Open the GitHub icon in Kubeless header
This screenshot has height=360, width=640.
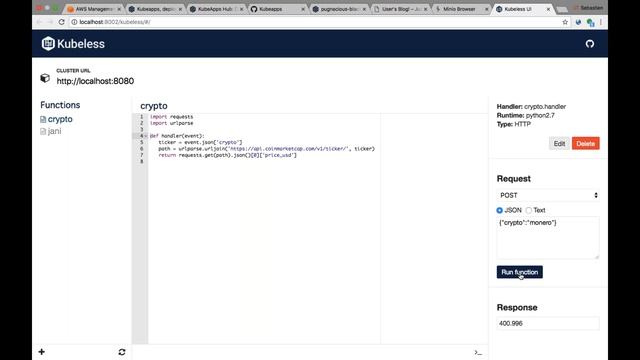(590, 44)
